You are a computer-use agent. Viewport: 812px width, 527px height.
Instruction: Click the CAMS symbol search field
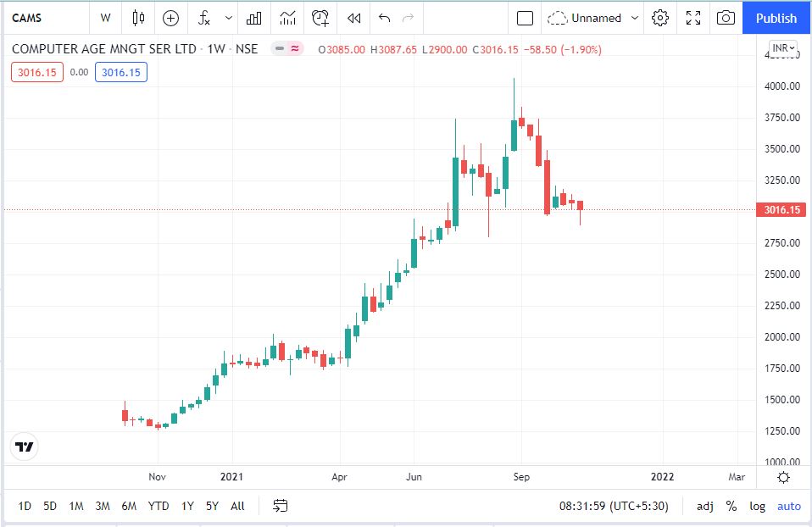point(42,18)
